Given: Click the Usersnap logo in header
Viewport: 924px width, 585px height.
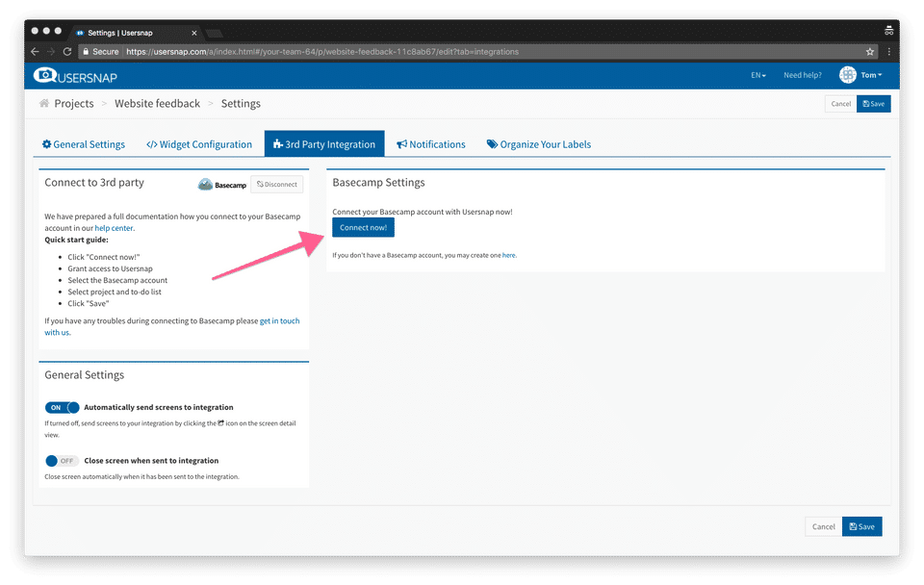Looking at the screenshot, I should click(x=75, y=76).
